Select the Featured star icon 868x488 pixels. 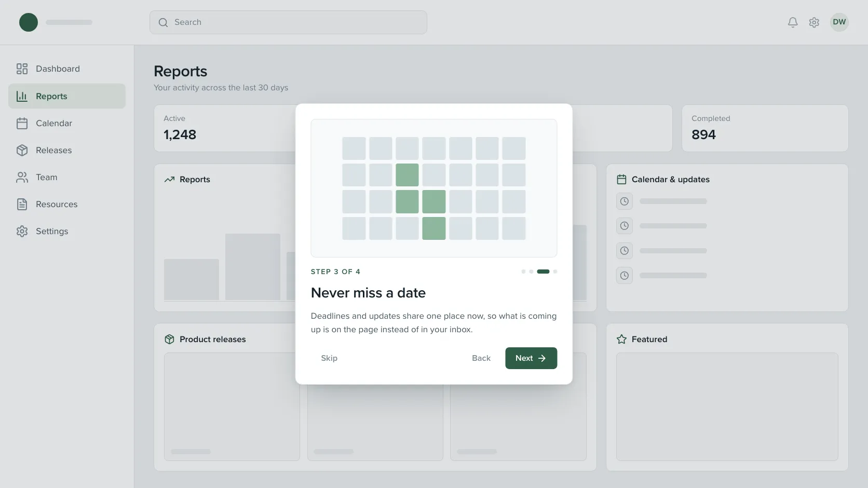(x=621, y=339)
